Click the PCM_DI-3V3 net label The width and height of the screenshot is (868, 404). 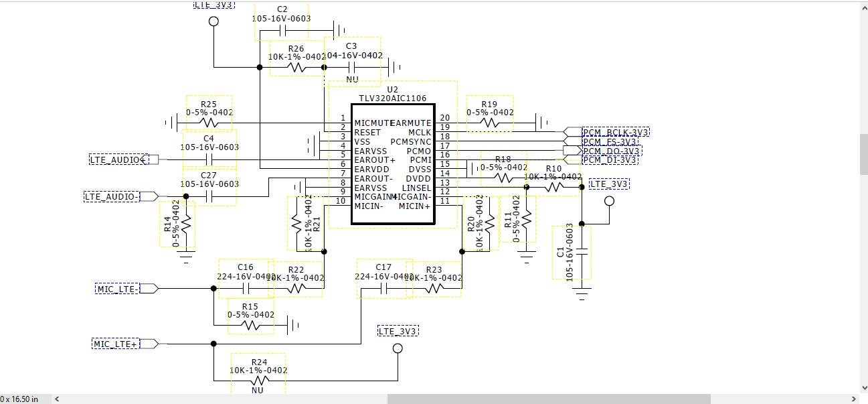(x=610, y=160)
